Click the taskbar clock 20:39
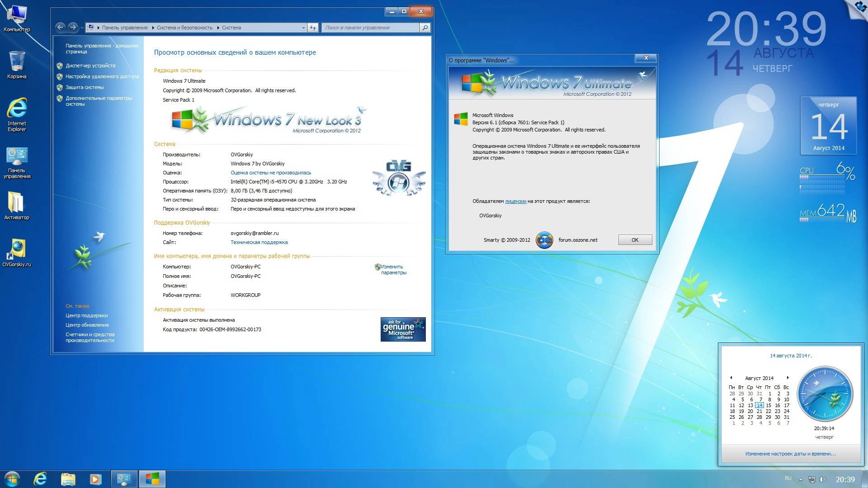 click(x=845, y=479)
